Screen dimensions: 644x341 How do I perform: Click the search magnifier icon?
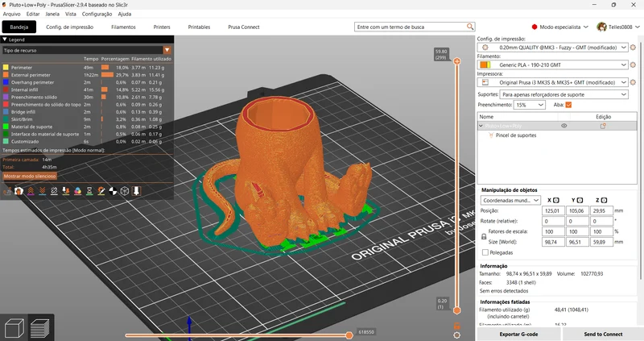pos(470,27)
